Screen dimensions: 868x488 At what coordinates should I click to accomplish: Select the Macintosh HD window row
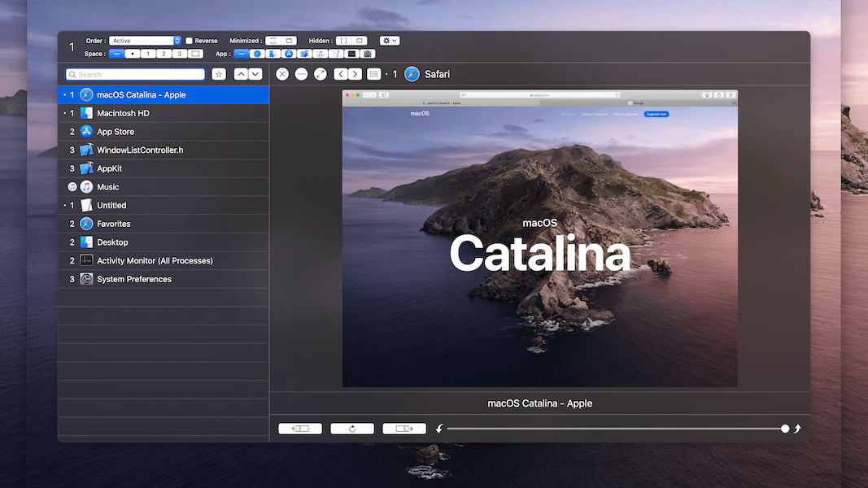click(x=164, y=113)
